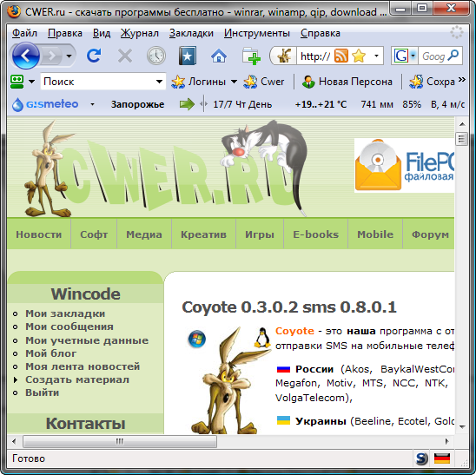Click the Linux penguin icon in the article
The width and height of the screenshot is (476, 475).
262,338
